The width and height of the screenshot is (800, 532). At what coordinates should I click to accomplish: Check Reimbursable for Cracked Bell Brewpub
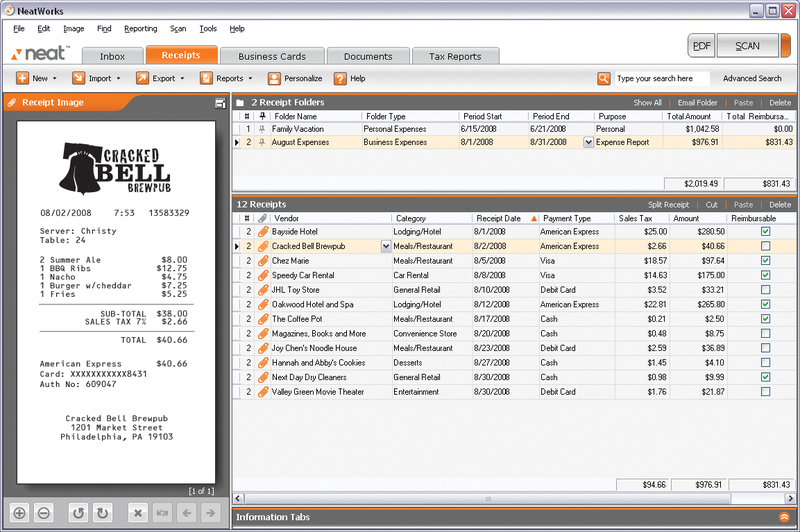coord(765,246)
